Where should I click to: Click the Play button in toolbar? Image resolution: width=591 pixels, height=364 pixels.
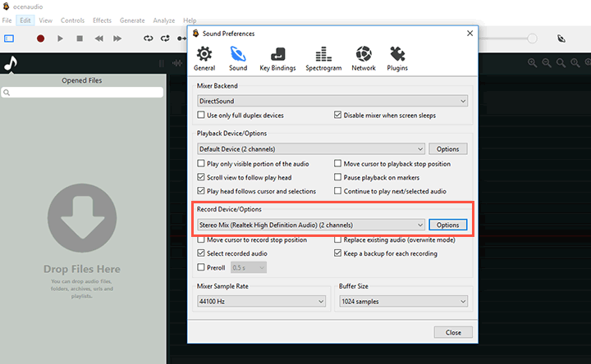pos(60,39)
